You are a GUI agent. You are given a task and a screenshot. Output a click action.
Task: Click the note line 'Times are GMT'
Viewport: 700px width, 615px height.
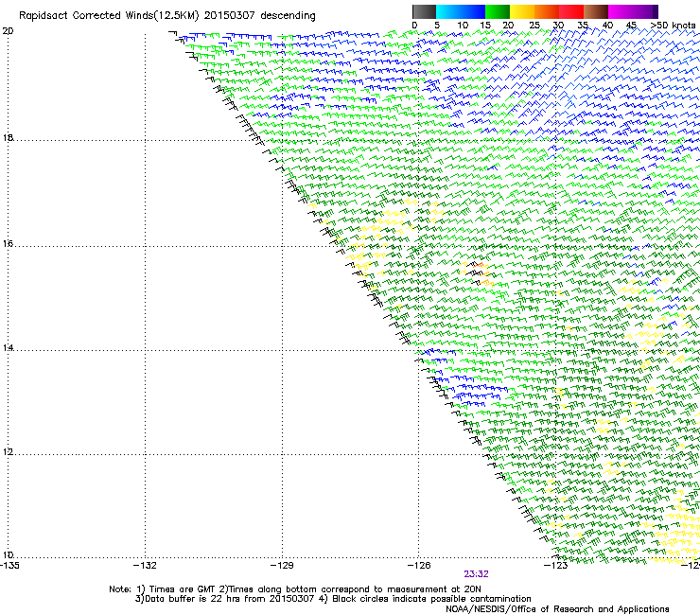(x=183, y=589)
